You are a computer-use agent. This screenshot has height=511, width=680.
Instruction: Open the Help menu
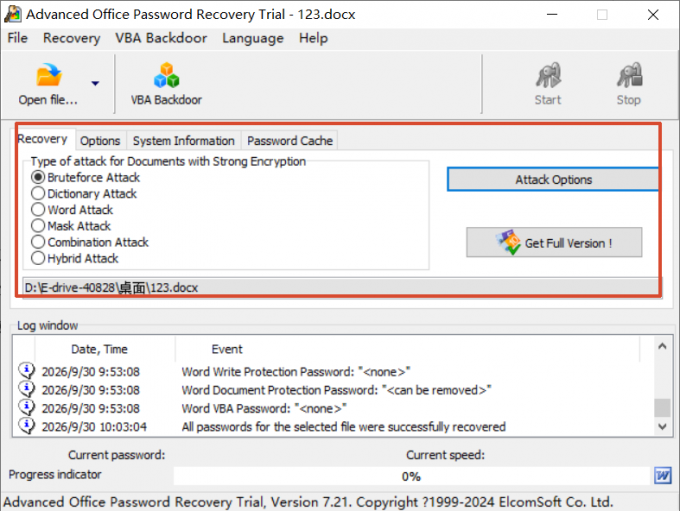coord(313,38)
